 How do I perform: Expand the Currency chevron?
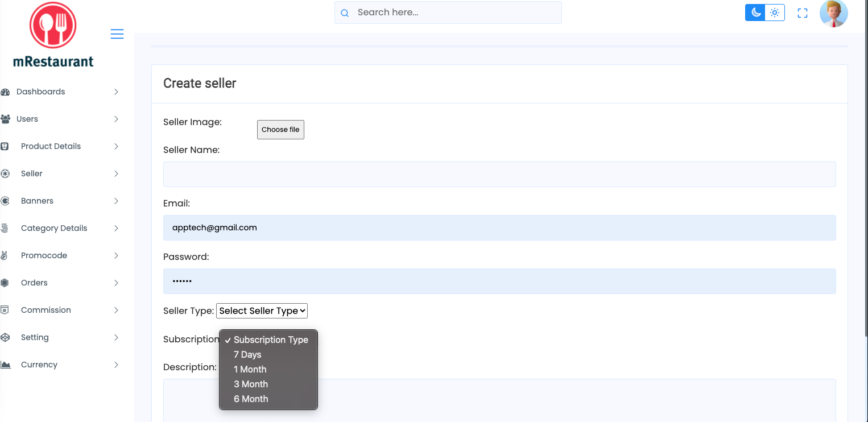coord(116,365)
